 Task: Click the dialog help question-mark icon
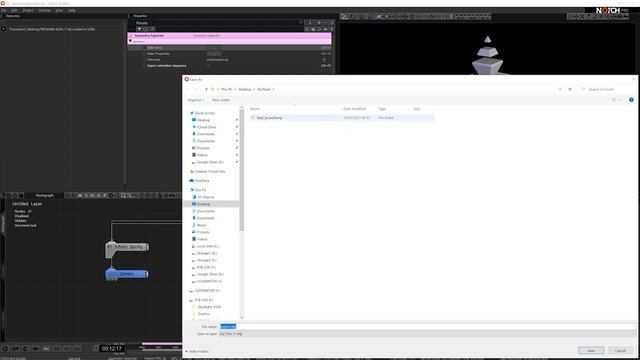point(631,100)
